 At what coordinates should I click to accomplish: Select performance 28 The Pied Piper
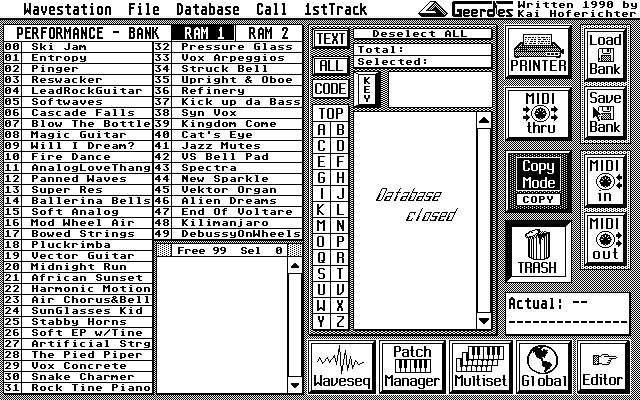pos(78,355)
